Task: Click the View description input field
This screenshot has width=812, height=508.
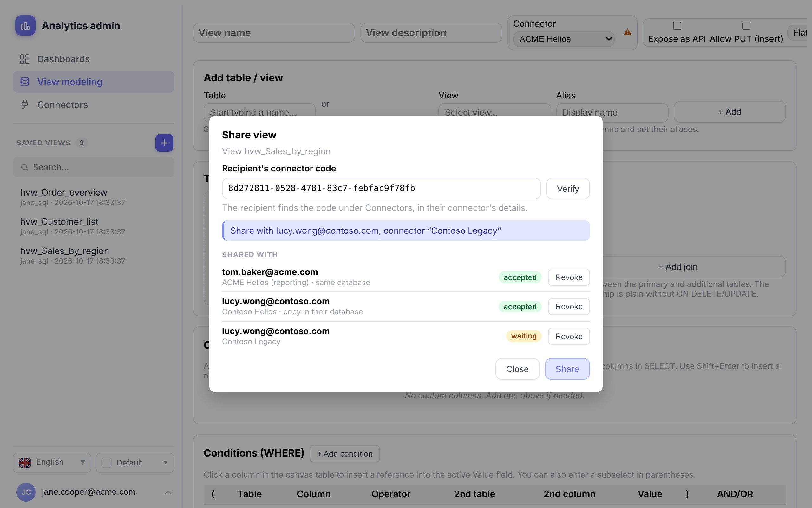Action: click(x=431, y=33)
